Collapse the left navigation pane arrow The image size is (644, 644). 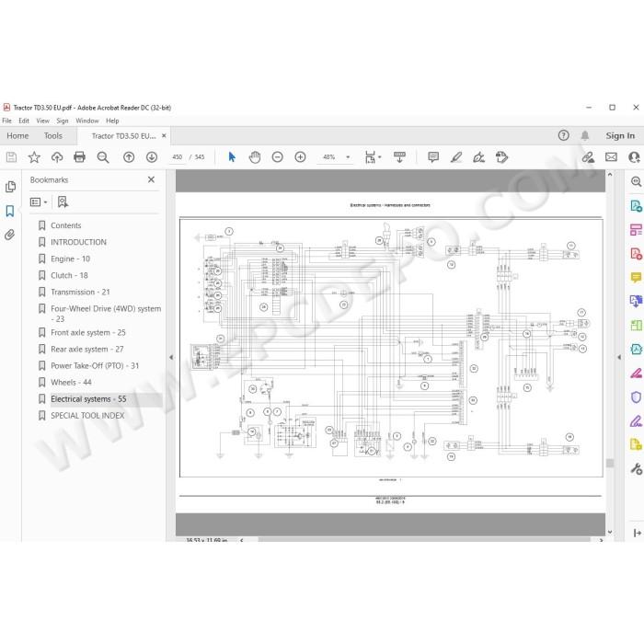click(171, 357)
